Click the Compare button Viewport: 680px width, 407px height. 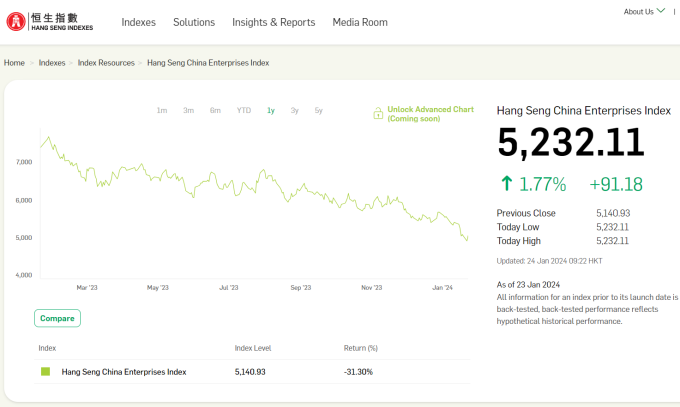pyautogui.click(x=57, y=318)
